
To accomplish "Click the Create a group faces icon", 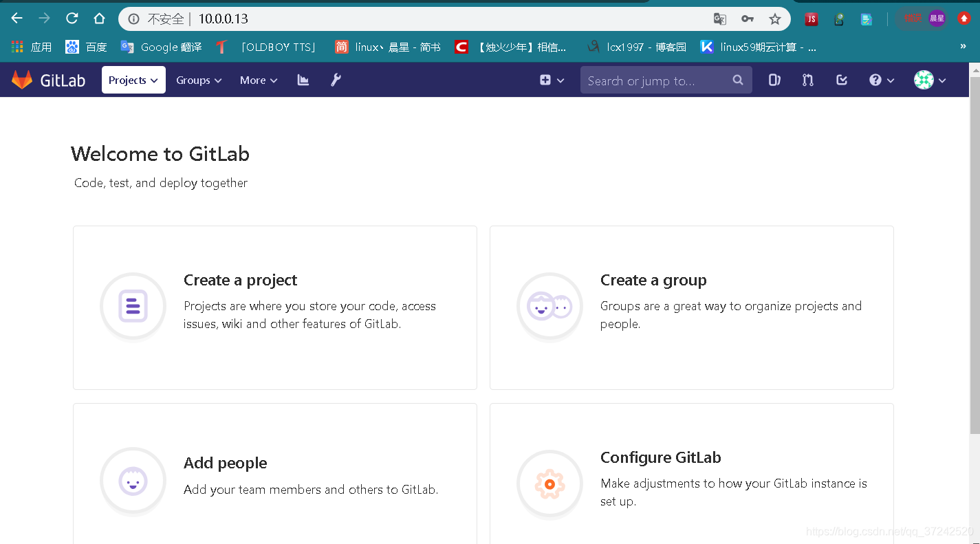I will click(550, 306).
